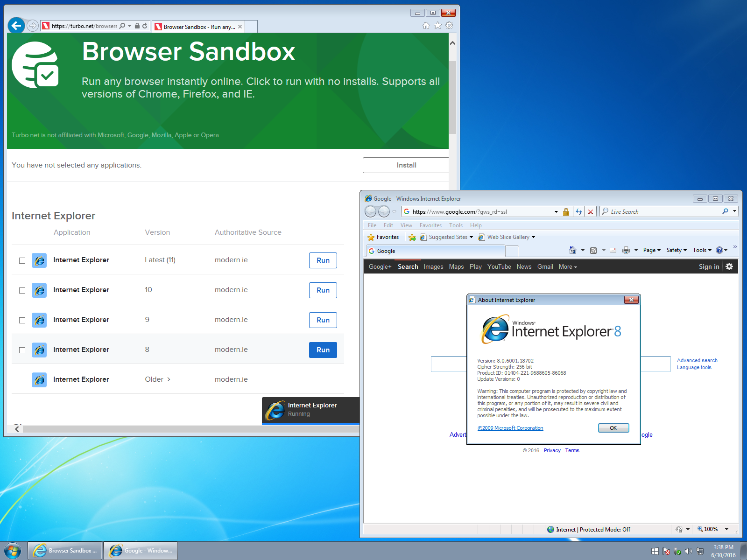This screenshot has width=747, height=560.
Task: Click the 100% zoom control in status bar
Action: pyautogui.click(x=711, y=529)
